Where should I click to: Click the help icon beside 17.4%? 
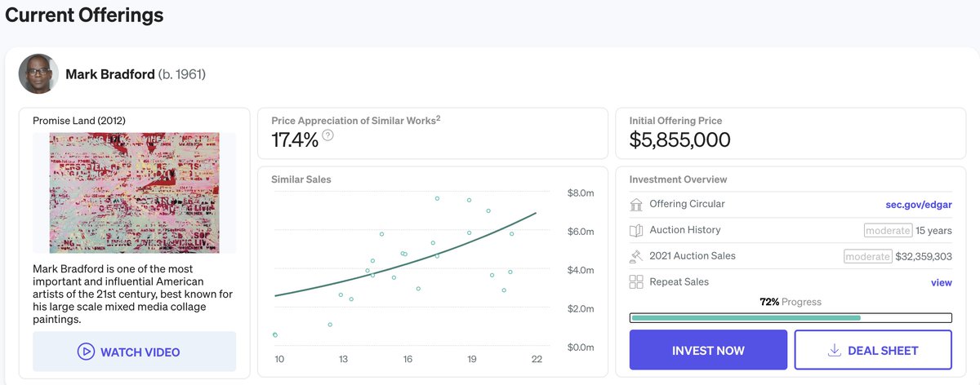(x=328, y=135)
